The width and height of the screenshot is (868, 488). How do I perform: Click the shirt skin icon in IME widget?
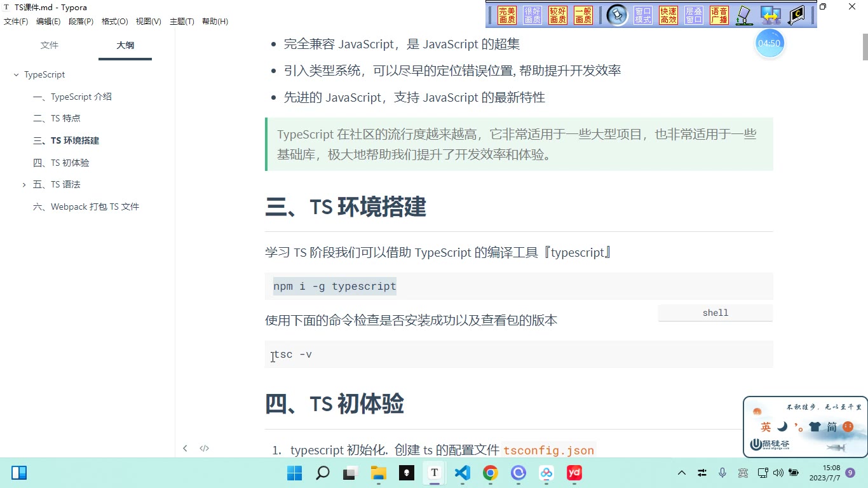[x=815, y=427]
